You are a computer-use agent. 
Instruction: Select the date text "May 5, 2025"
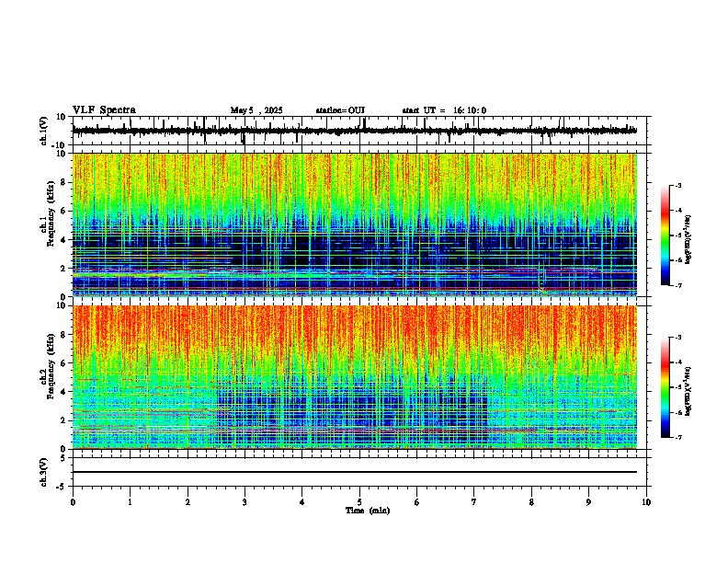(256, 110)
